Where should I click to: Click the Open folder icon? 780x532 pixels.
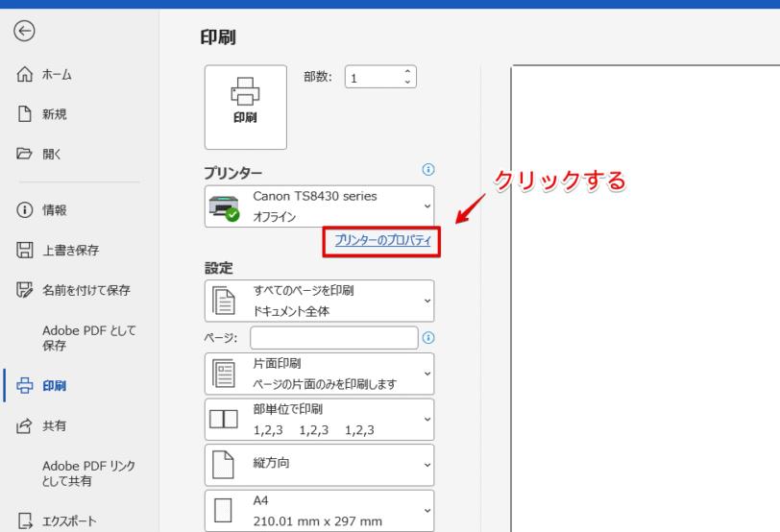24,154
